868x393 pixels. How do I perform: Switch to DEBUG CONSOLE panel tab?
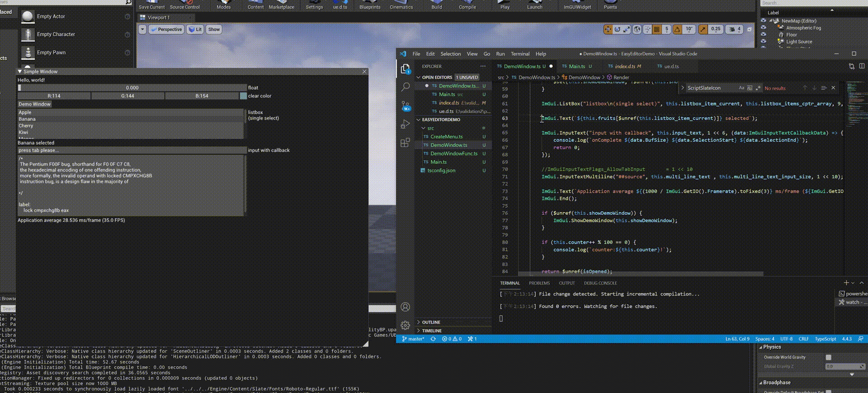point(600,283)
